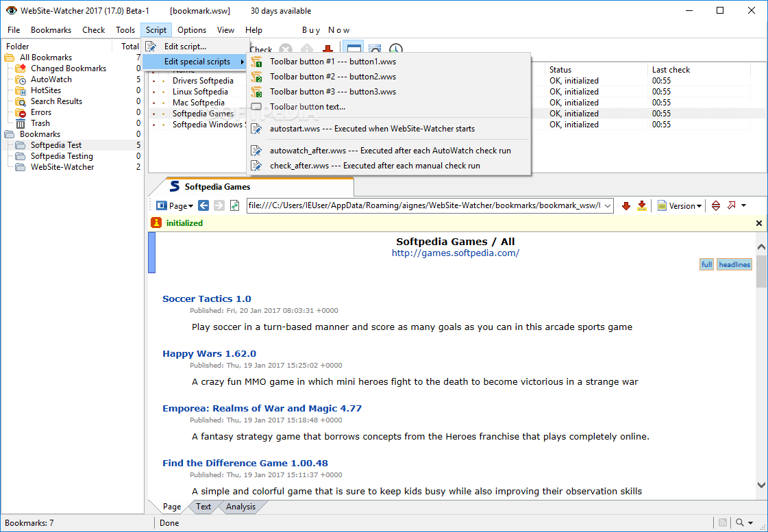Click the orange info icon beside initialized

(156, 223)
